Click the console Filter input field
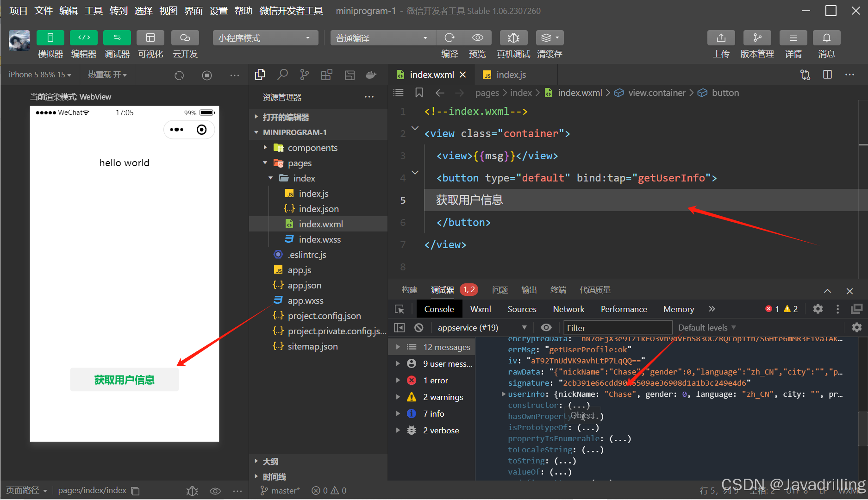This screenshot has height=500, width=868. (x=618, y=328)
